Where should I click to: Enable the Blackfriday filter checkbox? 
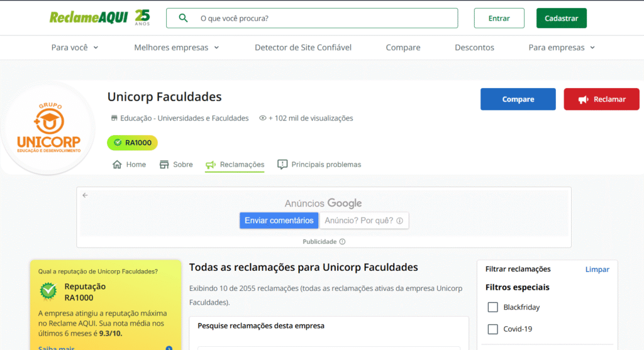pos(493,307)
